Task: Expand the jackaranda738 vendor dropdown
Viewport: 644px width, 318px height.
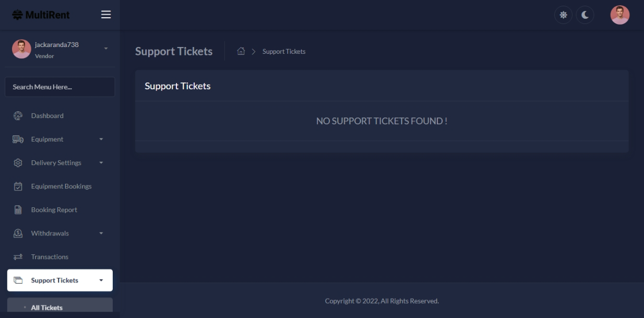Action: coord(106,49)
